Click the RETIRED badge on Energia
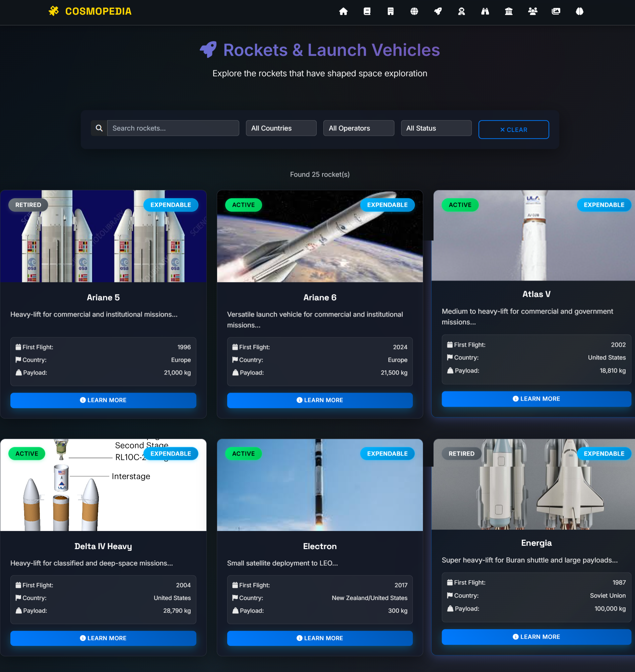The width and height of the screenshot is (635, 672). (461, 454)
